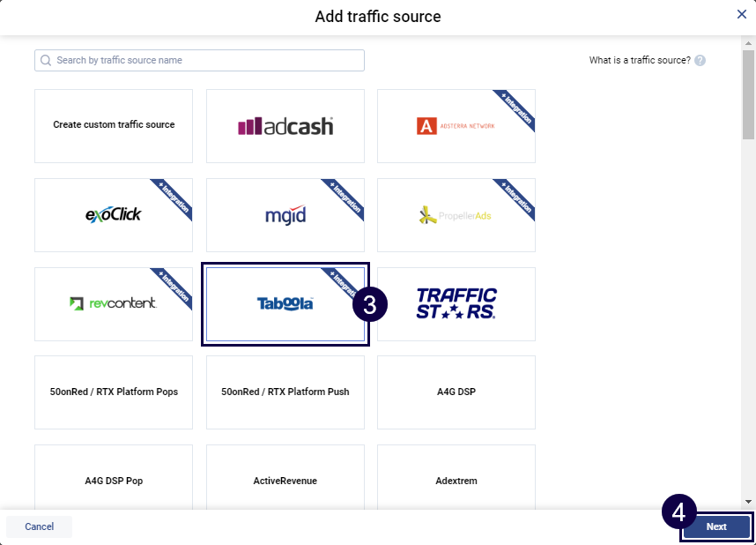Select the Adcash traffic source logo
The height and width of the screenshot is (545, 756).
pyautogui.click(x=285, y=126)
